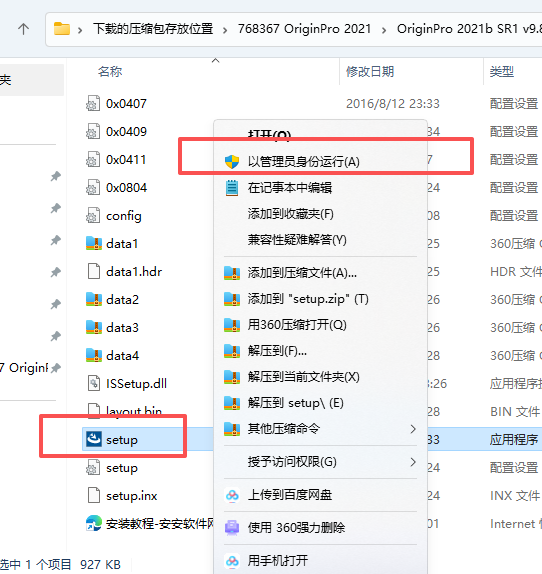
Task: Select the 0x0407 config file icon
Action: [93, 103]
